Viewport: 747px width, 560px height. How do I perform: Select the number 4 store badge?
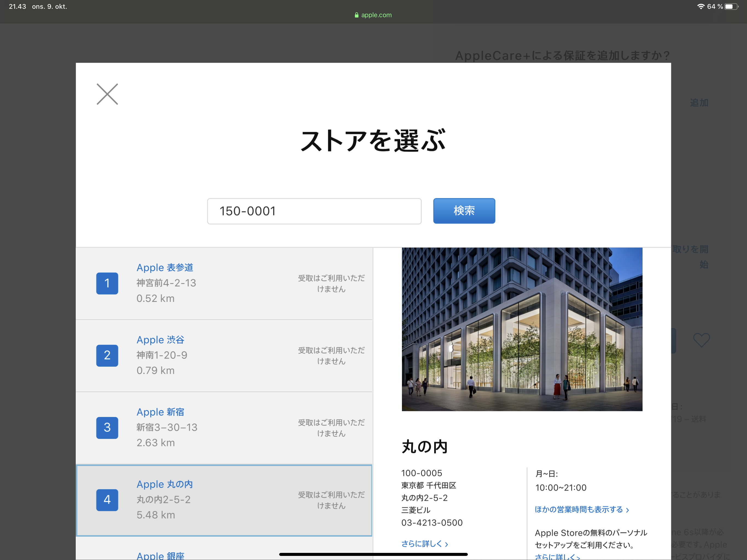pos(107,500)
